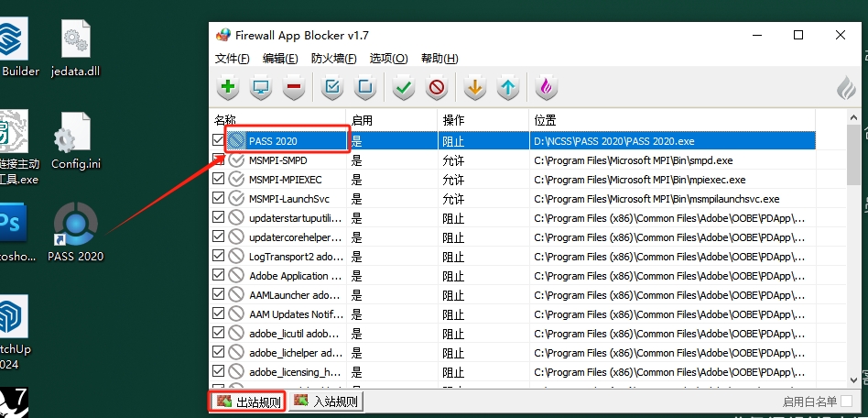This screenshot has width=868, height=418.
Task: Uncheck the Adobe Application rule checkbox
Action: click(x=219, y=276)
